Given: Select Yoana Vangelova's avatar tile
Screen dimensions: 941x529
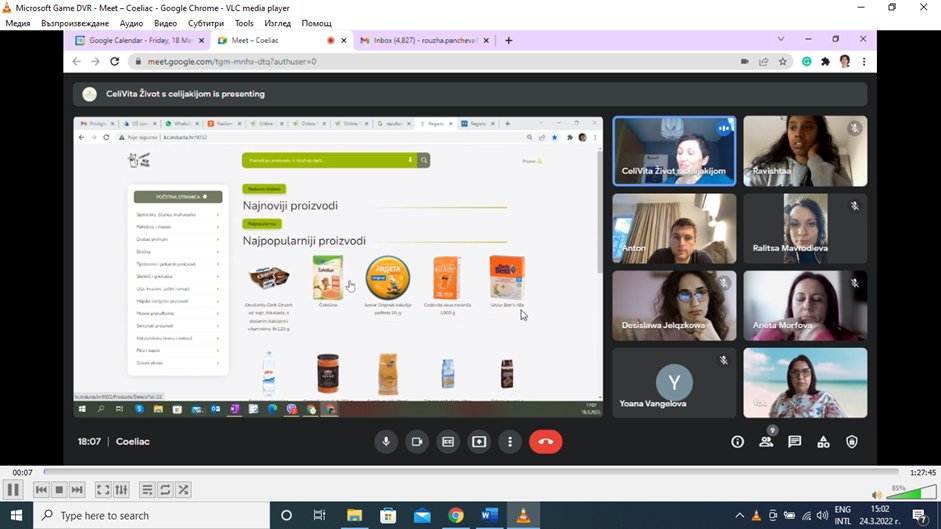Looking at the screenshot, I should [674, 383].
